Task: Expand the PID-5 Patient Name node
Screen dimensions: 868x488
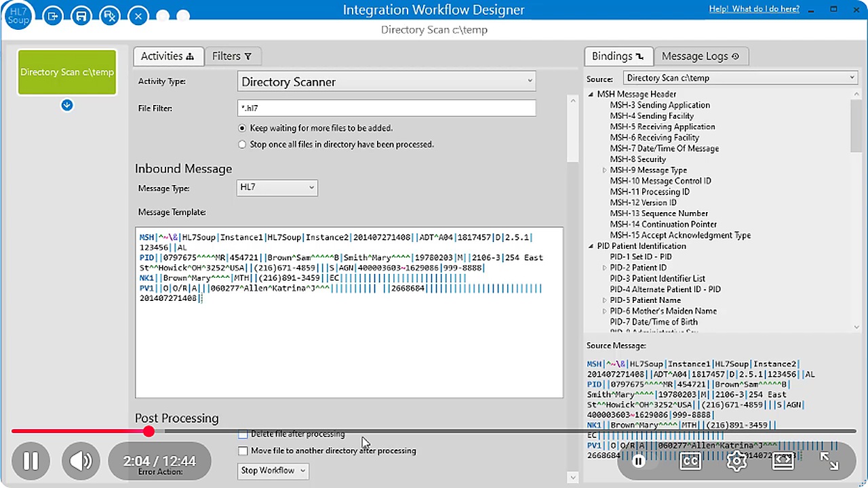Action: pos(604,300)
